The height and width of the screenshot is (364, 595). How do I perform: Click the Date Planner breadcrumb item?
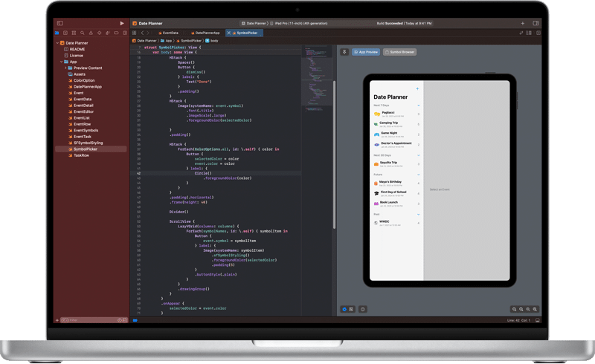click(144, 41)
